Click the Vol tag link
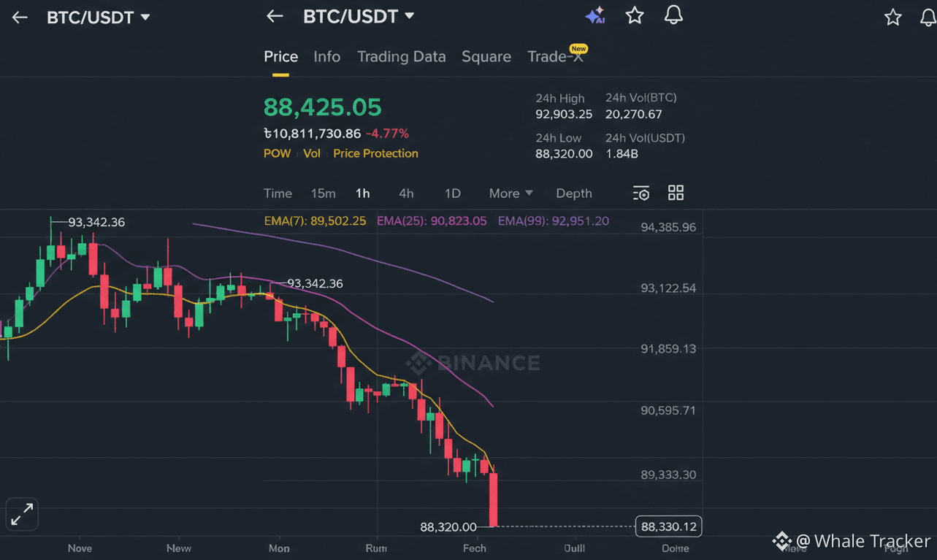 [312, 153]
